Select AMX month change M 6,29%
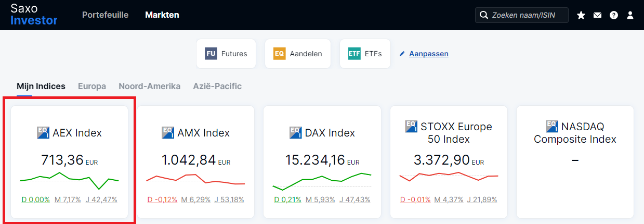Image resolution: width=644 pixels, height=224 pixels. pyautogui.click(x=195, y=200)
